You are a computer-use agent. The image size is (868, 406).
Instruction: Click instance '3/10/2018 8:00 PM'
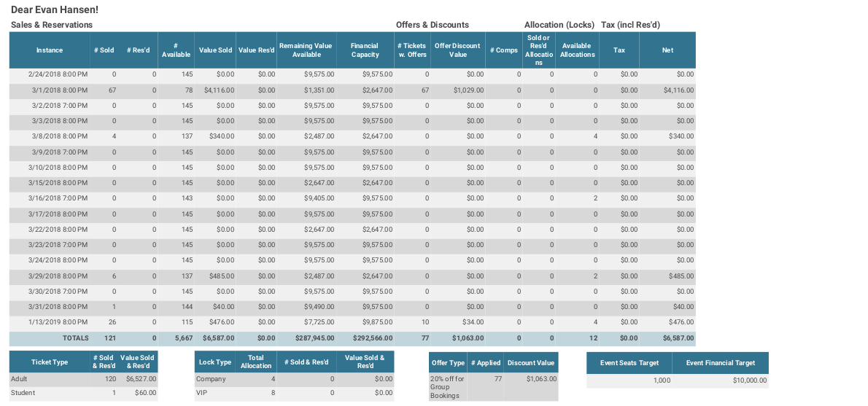[58, 167]
